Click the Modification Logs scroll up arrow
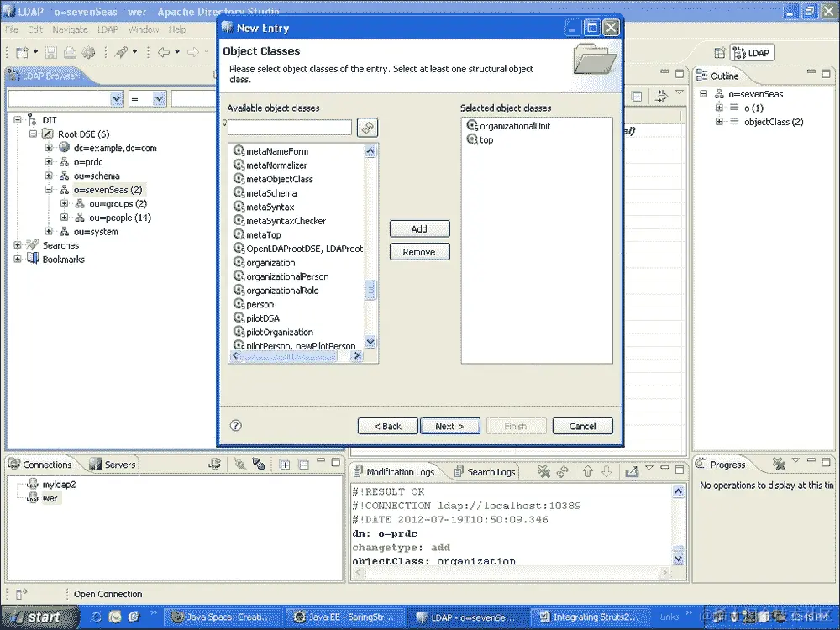This screenshot has width=840, height=630. [678, 491]
